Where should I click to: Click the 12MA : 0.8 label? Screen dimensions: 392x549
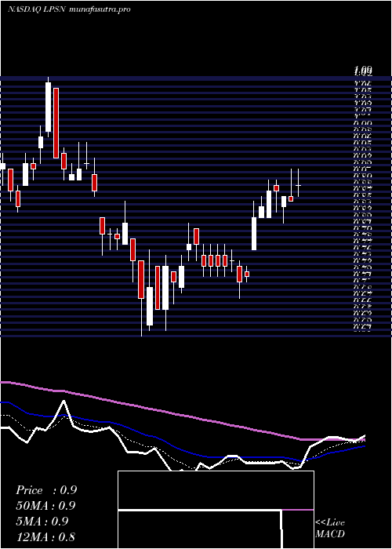45,536
